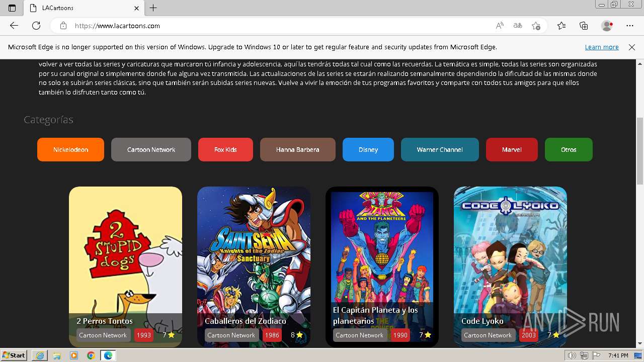
Task: Open the Edge profile avatar
Action: coord(607,26)
